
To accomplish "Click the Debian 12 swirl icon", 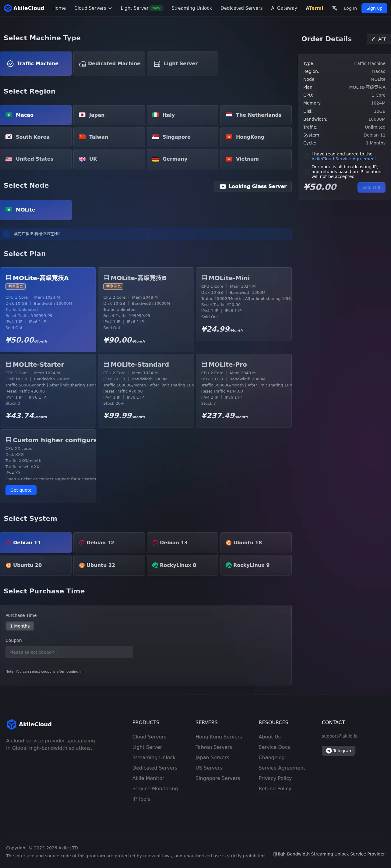I will 82,542.
